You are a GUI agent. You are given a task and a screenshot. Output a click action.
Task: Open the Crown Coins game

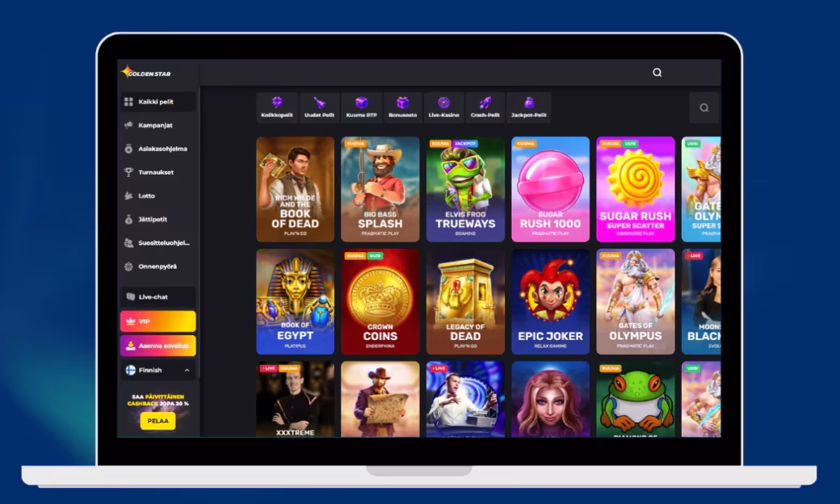pyautogui.click(x=380, y=301)
